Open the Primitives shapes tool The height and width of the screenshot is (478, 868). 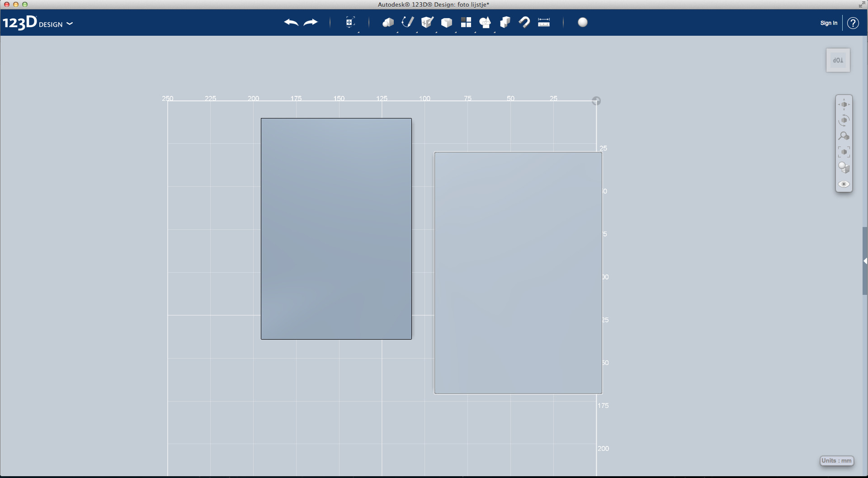tap(388, 23)
